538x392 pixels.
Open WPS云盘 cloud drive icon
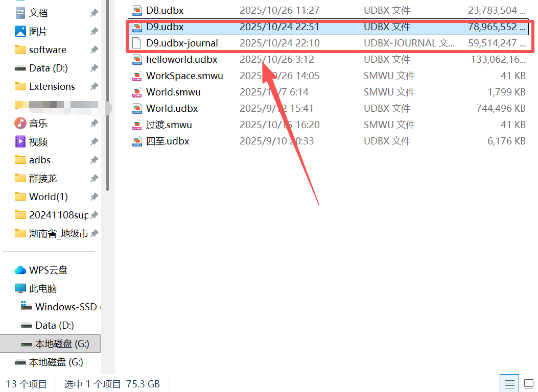pos(20,270)
